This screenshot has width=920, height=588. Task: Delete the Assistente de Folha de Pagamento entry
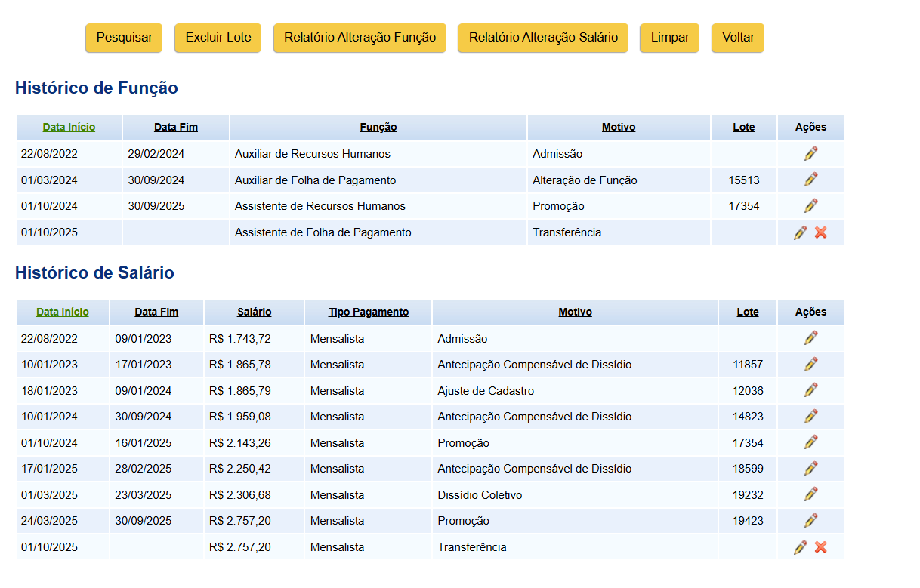click(821, 232)
